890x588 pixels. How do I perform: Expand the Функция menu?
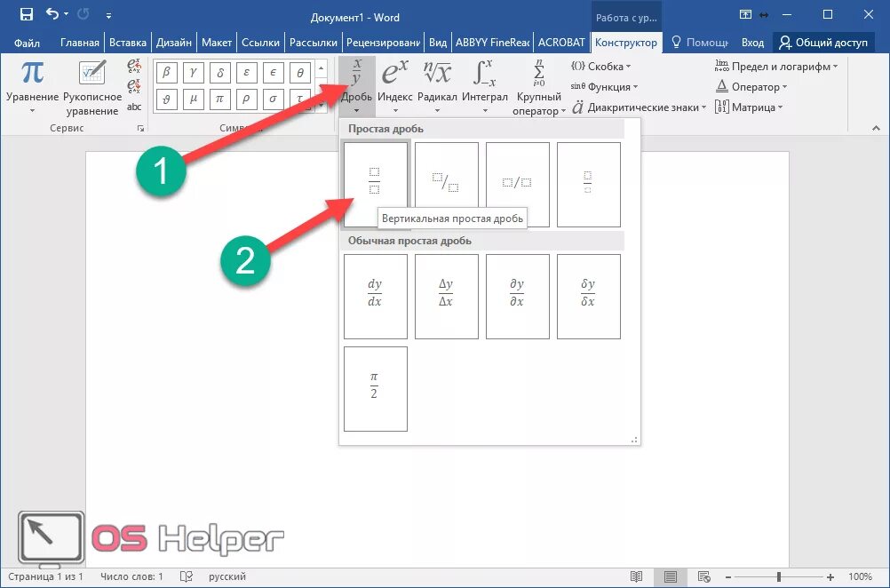click(x=604, y=87)
